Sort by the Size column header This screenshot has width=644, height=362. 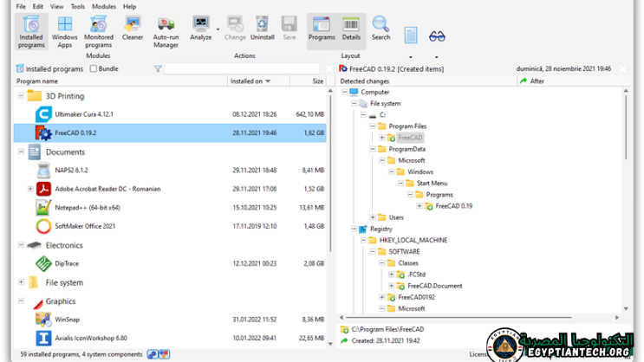click(317, 81)
